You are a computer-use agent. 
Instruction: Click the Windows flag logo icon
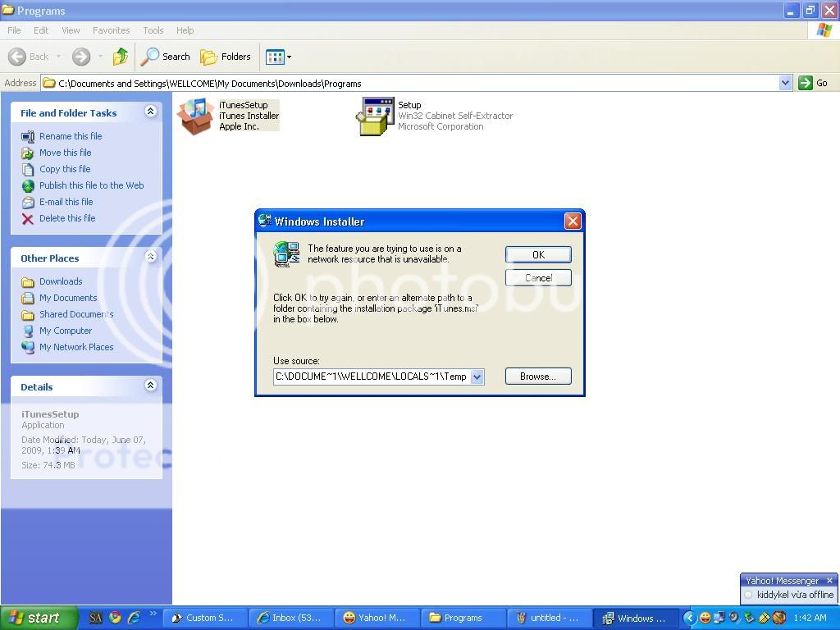pyautogui.click(x=824, y=30)
